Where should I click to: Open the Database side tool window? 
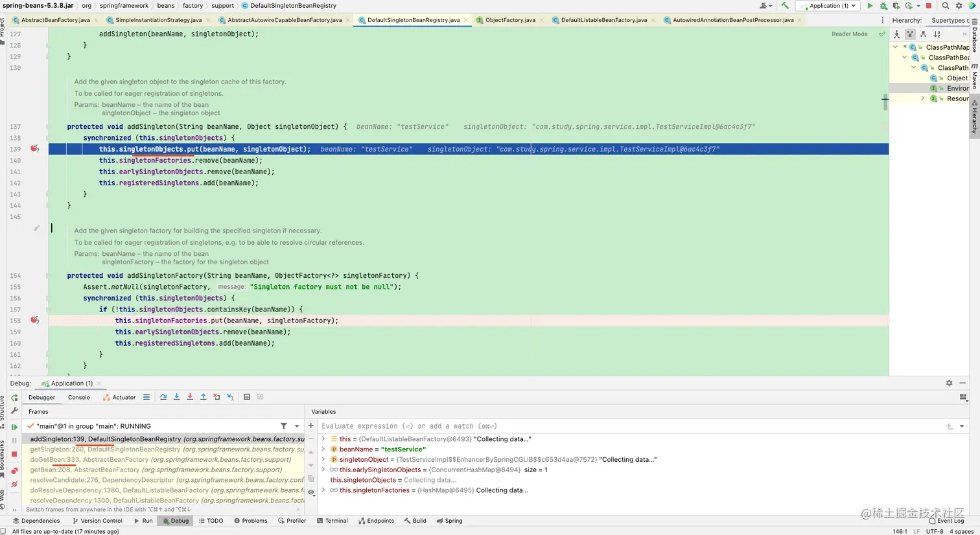974,36
